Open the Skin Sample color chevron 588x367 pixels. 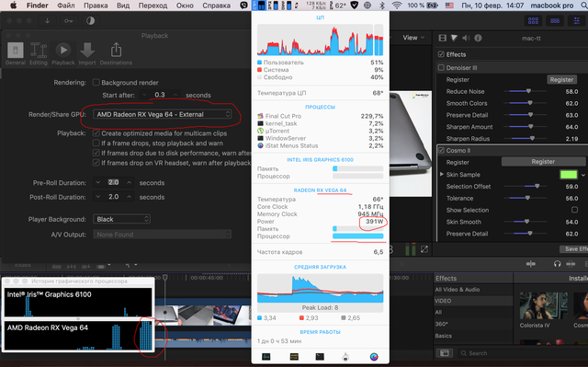[583, 175]
